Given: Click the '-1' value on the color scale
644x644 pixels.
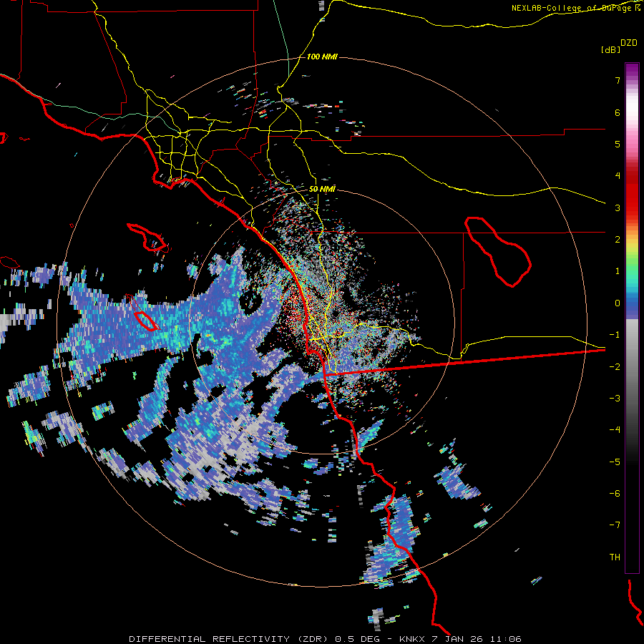Looking at the screenshot, I should [615, 335].
